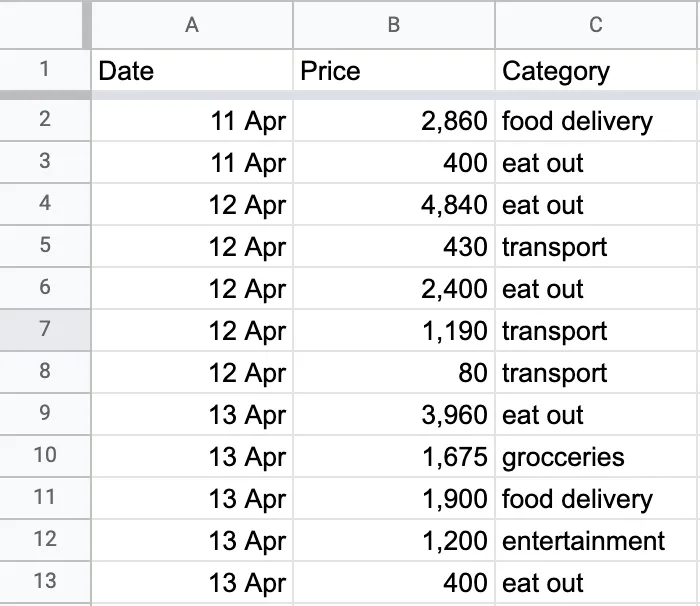This screenshot has height=606, width=700.
Task: Select the price 80 cell
Action: click(x=394, y=373)
